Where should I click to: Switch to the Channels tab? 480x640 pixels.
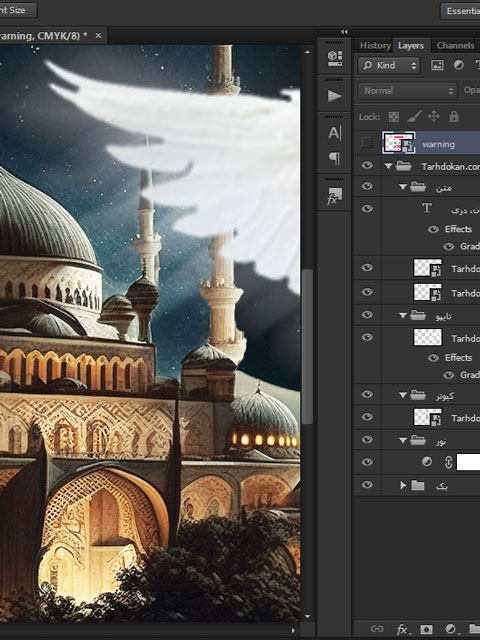[x=456, y=45]
